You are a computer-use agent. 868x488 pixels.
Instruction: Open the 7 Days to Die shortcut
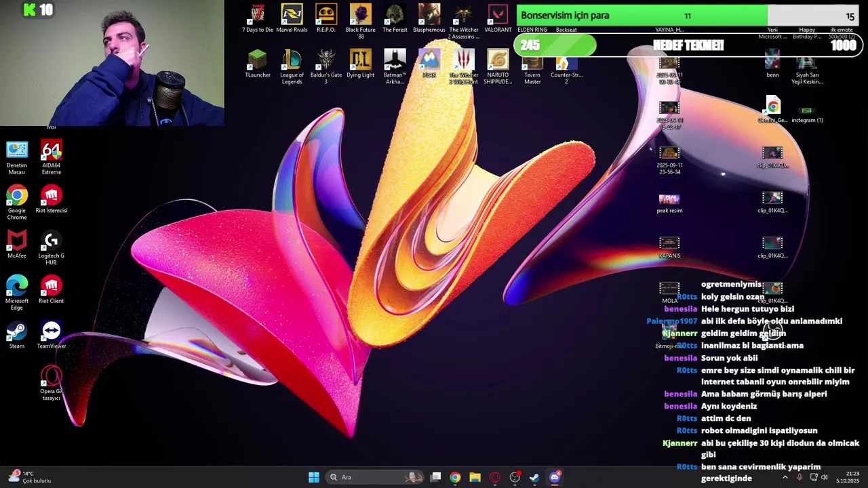258,18
